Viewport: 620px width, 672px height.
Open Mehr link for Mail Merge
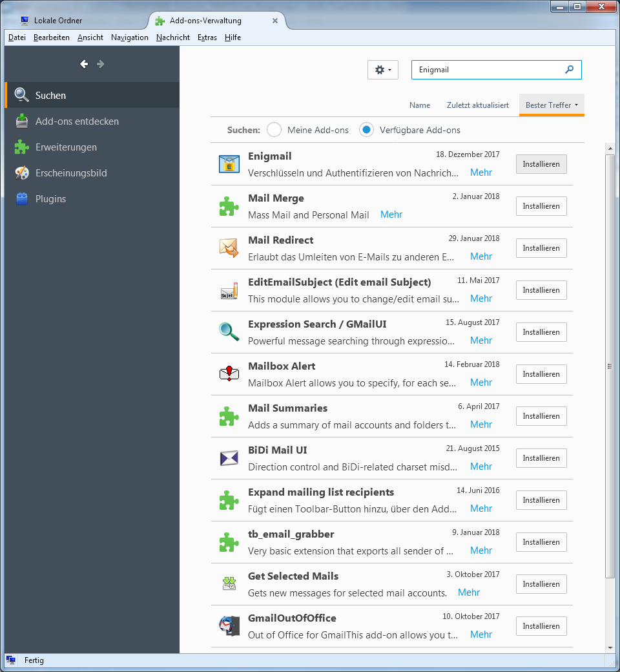[391, 215]
